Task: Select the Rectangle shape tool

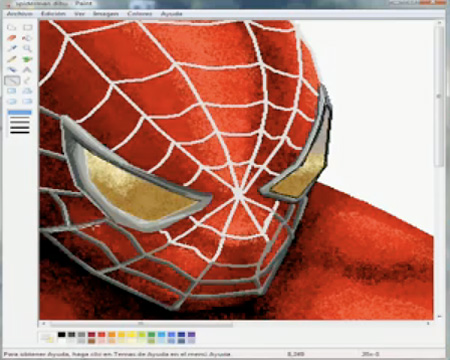Action: [12, 91]
